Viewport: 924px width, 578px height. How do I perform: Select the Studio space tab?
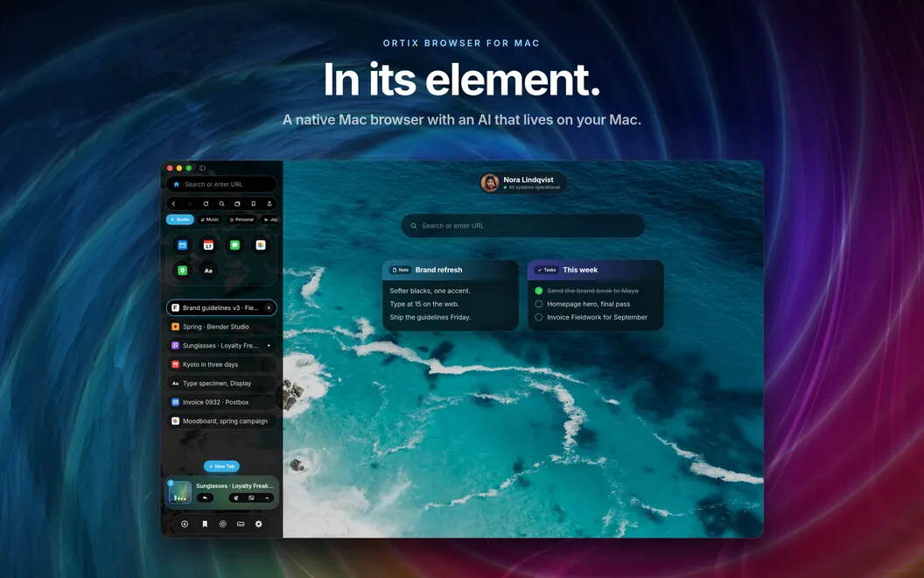tap(179, 220)
